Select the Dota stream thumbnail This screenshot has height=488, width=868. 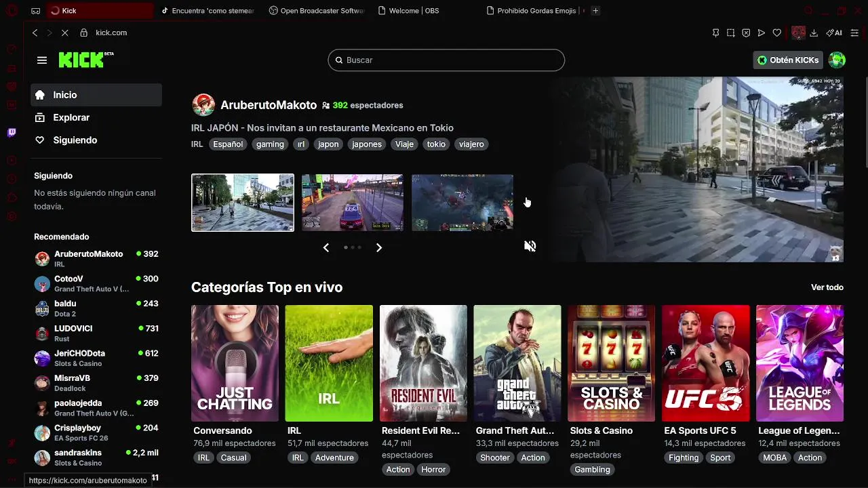[x=462, y=203]
